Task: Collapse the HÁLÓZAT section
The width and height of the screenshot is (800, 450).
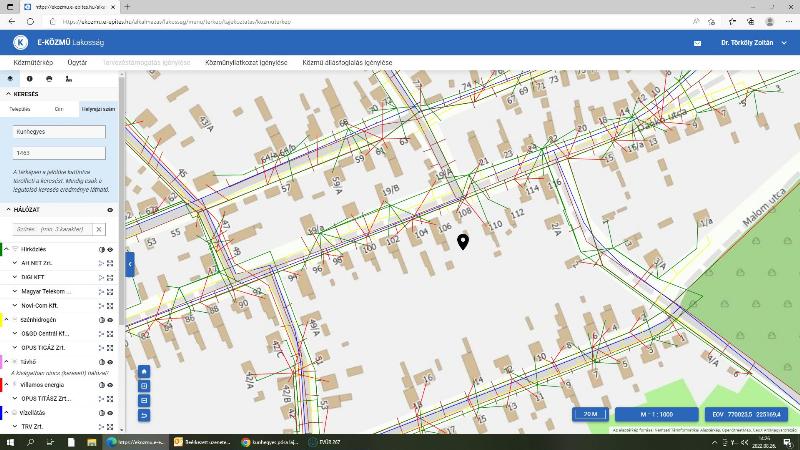Action: click(8, 210)
